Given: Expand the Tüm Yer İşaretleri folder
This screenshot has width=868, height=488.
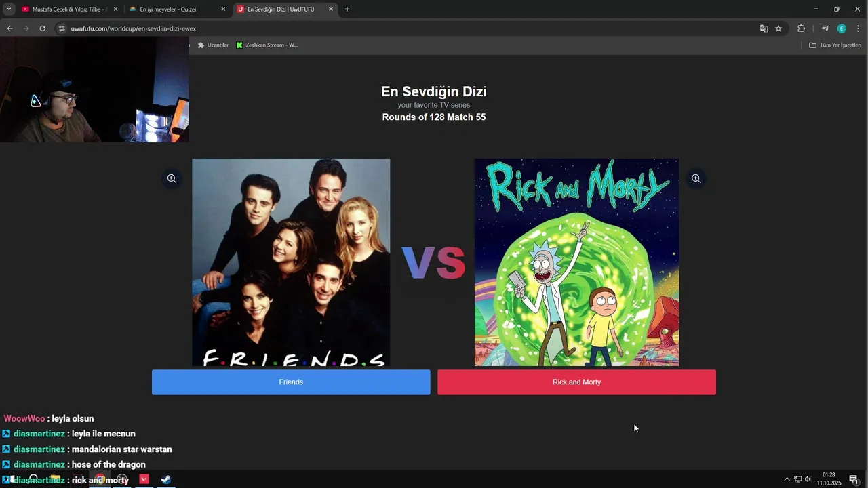Looking at the screenshot, I should (835, 45).
